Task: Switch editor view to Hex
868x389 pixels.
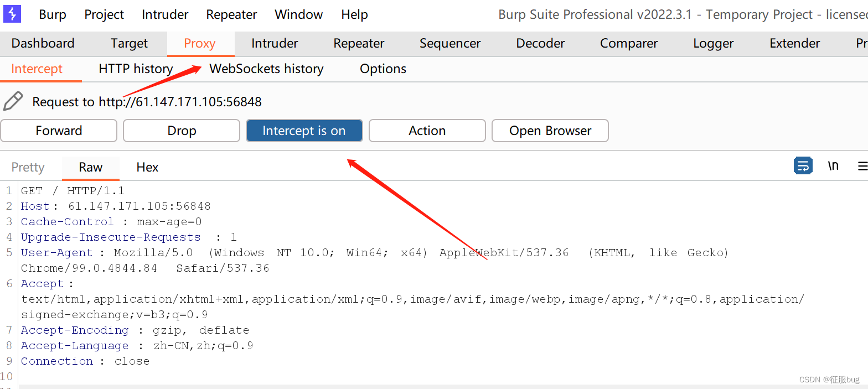Action: click(x=147, y=167)
